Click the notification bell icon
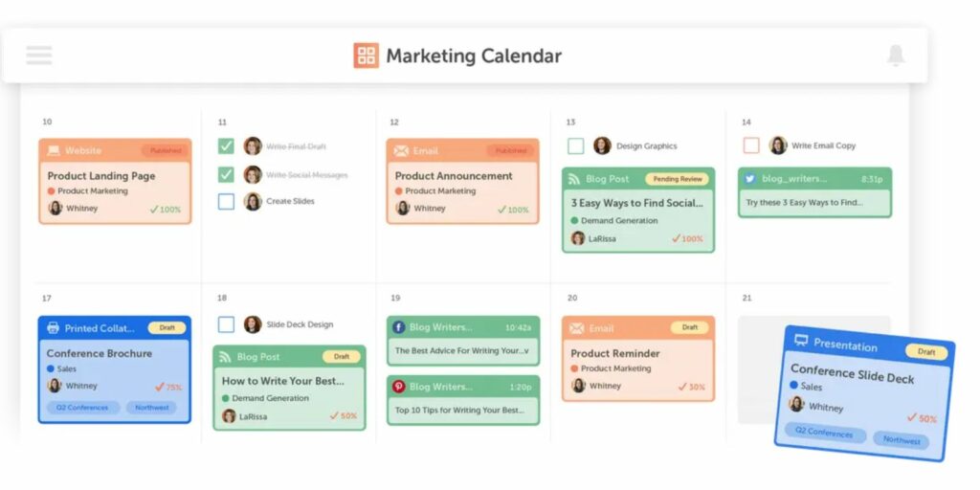Image resolution: width=980 pixels, height=490 pixels. coord(896,55)
